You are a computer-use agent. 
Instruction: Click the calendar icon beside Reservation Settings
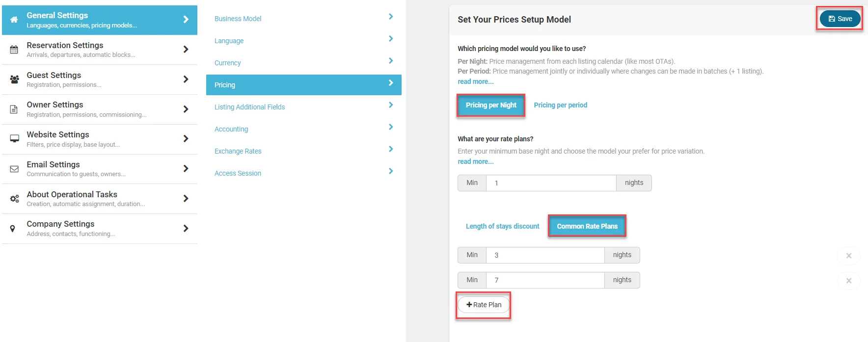click(14, 50)
